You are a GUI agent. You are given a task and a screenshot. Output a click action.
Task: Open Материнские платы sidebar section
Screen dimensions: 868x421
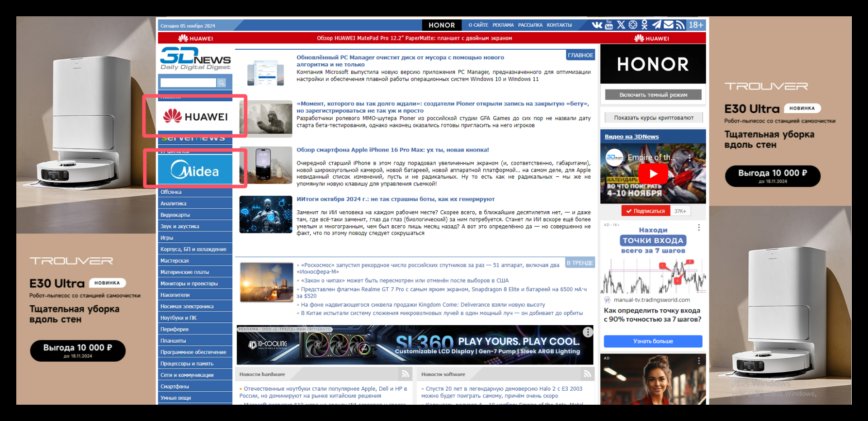(x=195, y=272)
